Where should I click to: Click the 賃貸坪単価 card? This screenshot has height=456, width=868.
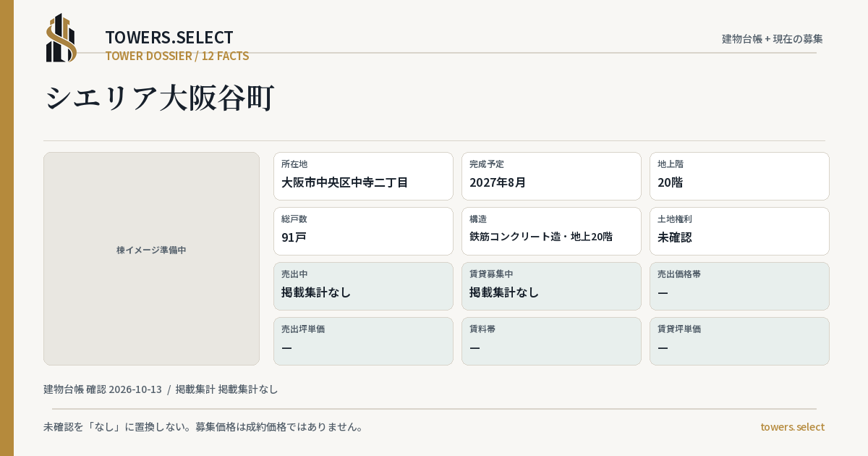pos(739,341)
